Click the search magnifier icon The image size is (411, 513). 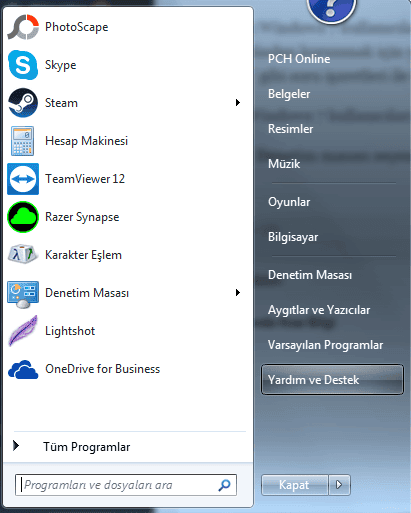coord(224,485)
